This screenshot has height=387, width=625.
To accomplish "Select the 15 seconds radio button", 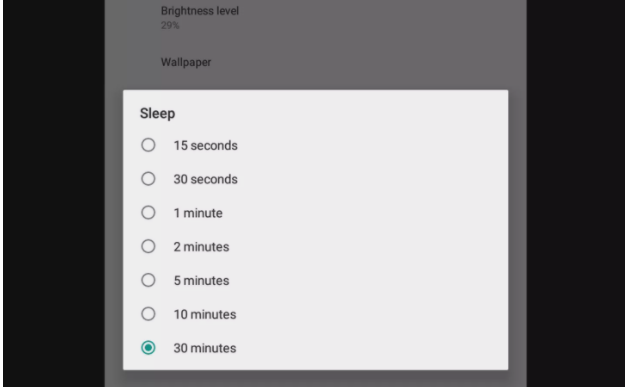I will point(148,145).
